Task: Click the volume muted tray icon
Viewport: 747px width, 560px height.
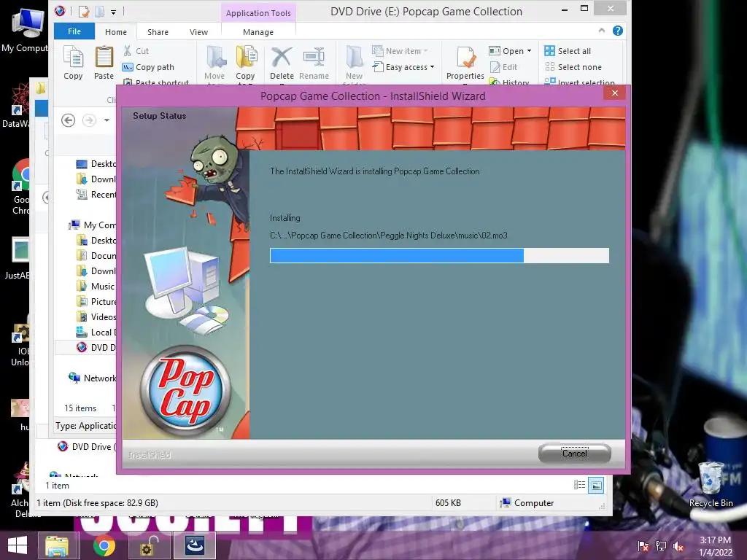Action: pos(678,546)
